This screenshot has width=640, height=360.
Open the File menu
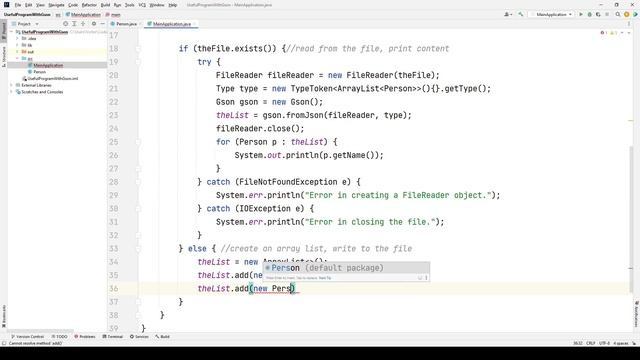pos(18,5)
